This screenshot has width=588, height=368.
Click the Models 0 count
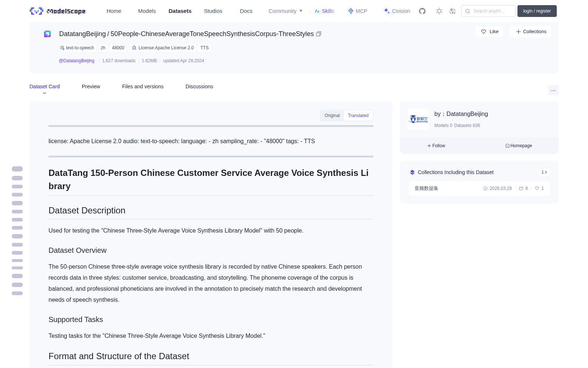pos(443,125)
